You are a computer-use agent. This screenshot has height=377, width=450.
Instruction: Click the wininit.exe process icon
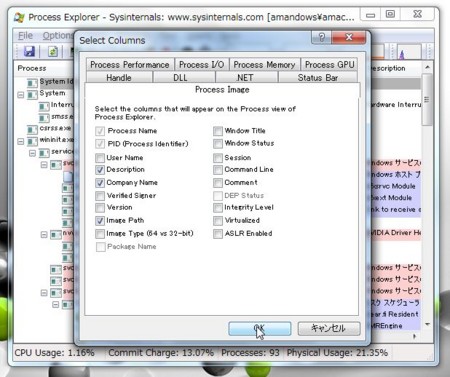(32, 141)
